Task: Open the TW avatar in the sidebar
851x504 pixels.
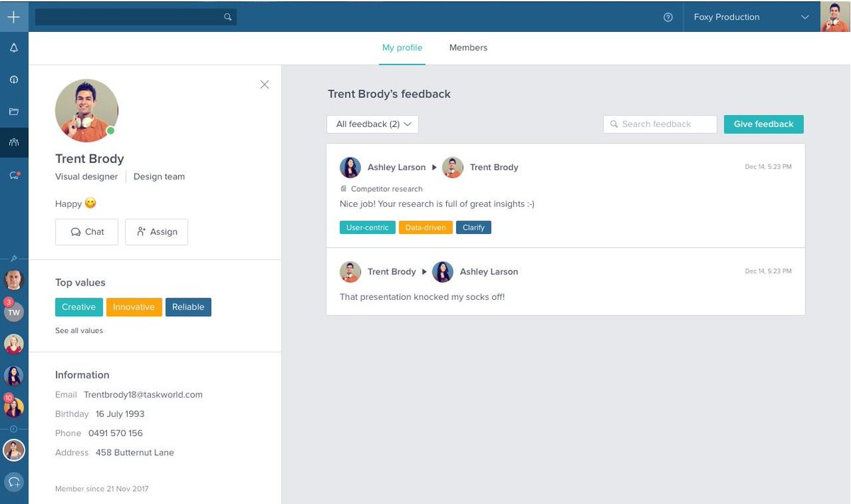Action: pyautogui.click(x=14, y=312)
